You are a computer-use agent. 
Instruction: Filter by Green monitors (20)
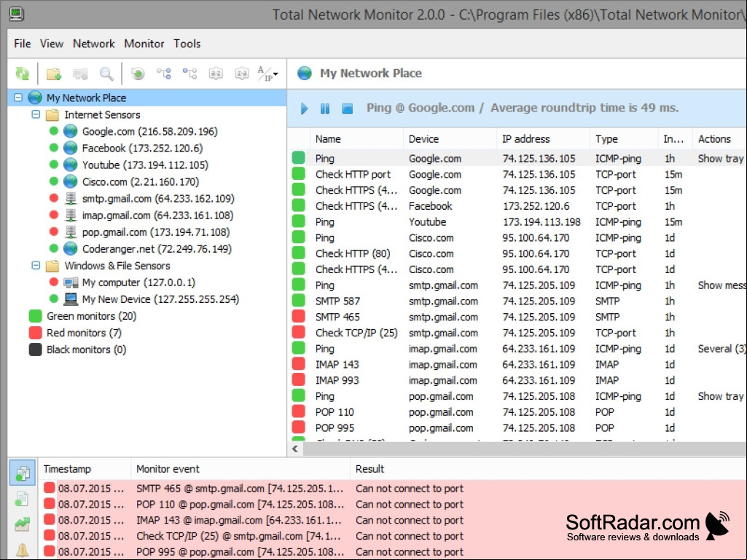coord(91,316)
